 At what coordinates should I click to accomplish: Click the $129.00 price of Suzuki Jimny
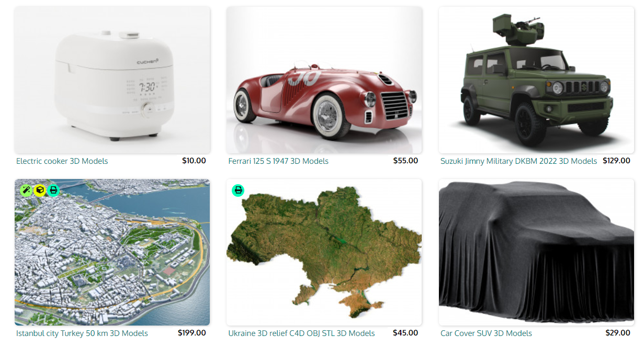pyautogui.click(x=616, y=161)
